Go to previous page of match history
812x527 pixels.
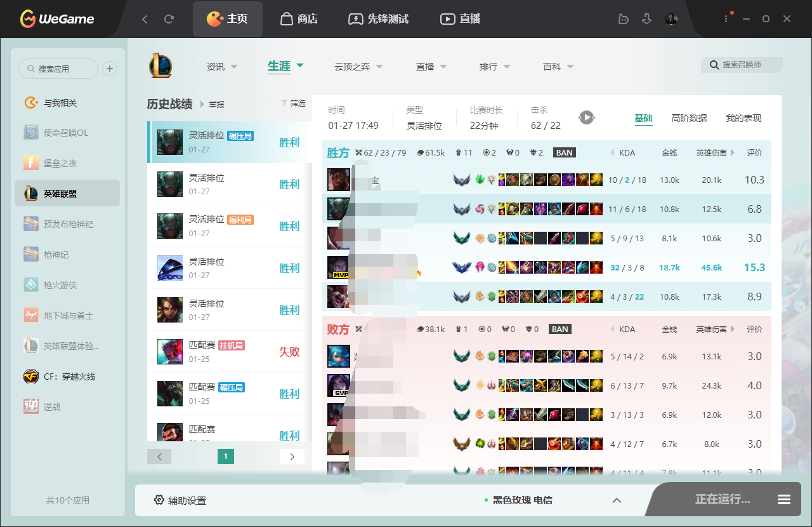(159, 457)
